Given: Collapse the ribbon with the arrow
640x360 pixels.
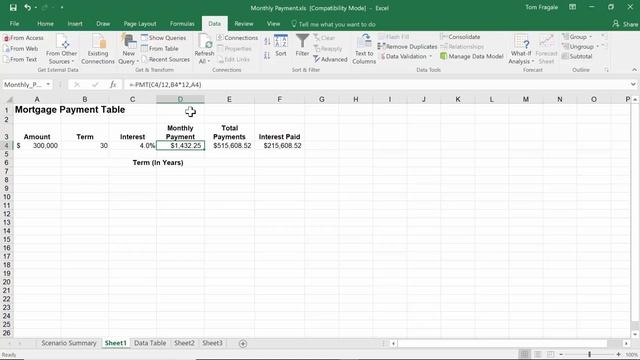Looking at the screenshot, I should 634,70.
